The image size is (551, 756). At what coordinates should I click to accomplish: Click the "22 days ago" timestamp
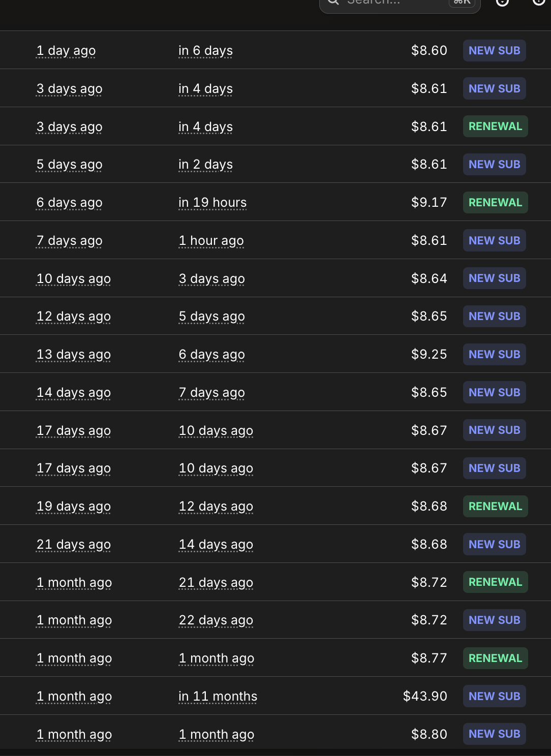[x=216, y=620]
